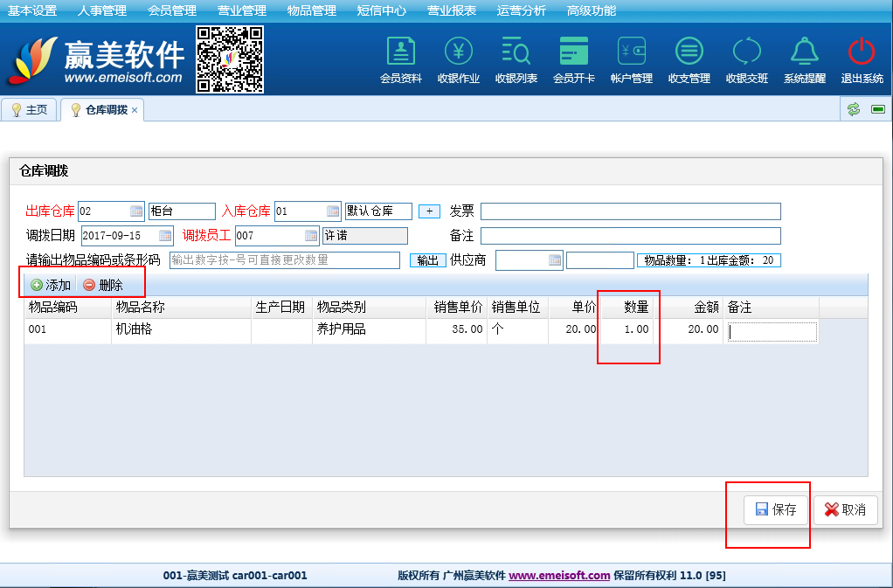
Task: Click green refresh icon at top right
Action: [854, 109]
